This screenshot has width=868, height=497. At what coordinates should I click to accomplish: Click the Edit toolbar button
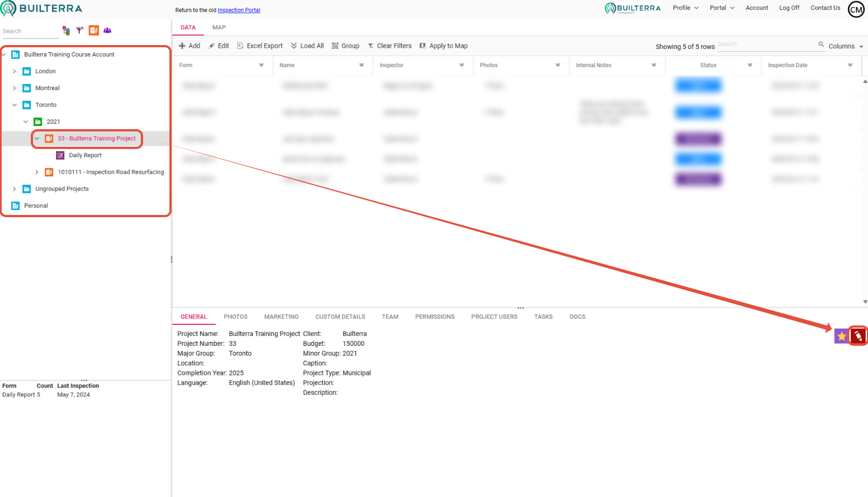pyautogui.click(x=218, y=46)
